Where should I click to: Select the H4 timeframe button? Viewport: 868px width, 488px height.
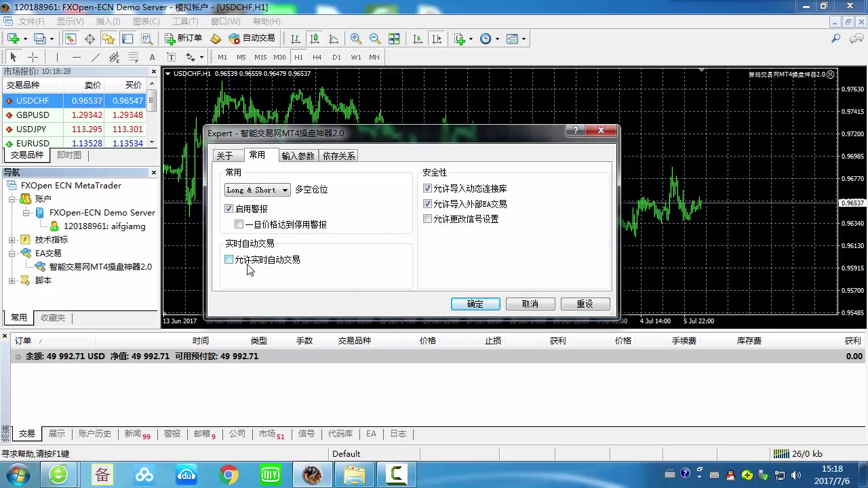(317, 58)
